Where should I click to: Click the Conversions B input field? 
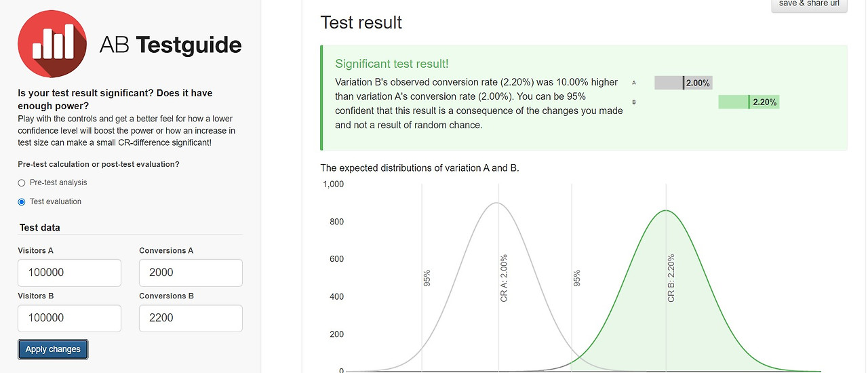pos(191,318)
